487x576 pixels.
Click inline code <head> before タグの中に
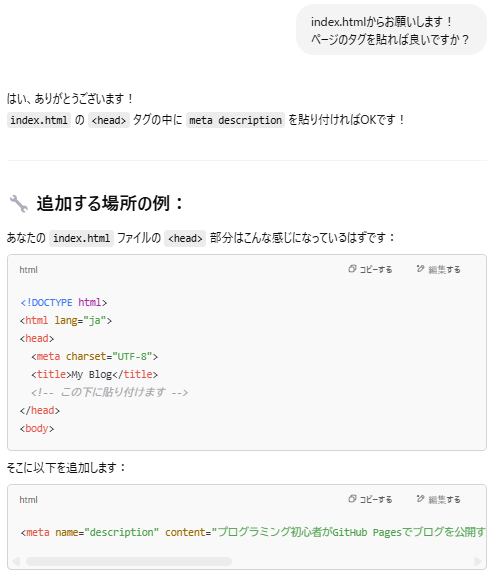(x=109, y=120)
